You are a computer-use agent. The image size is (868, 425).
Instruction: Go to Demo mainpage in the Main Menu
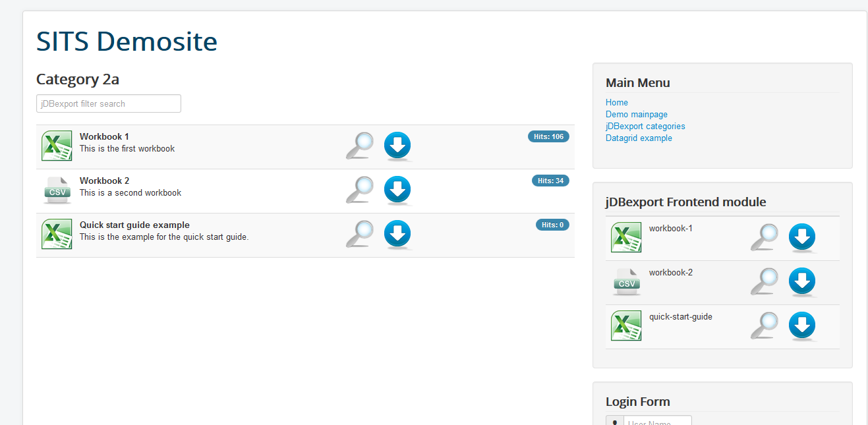tap(637, 115)
